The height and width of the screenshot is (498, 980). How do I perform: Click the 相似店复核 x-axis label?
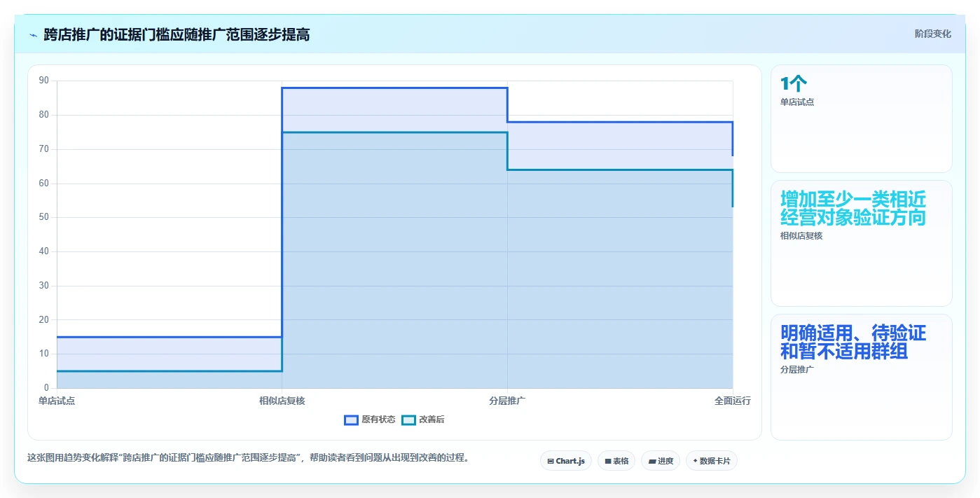click(x=282, y=401)
